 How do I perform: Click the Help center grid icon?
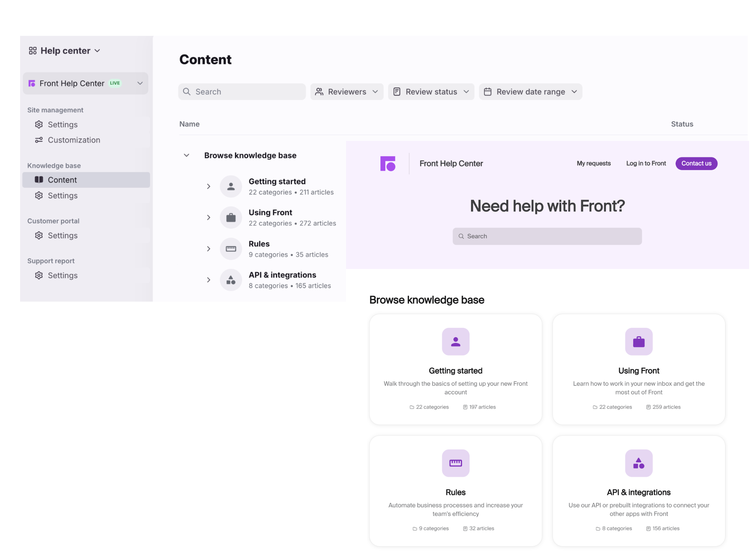32,50
